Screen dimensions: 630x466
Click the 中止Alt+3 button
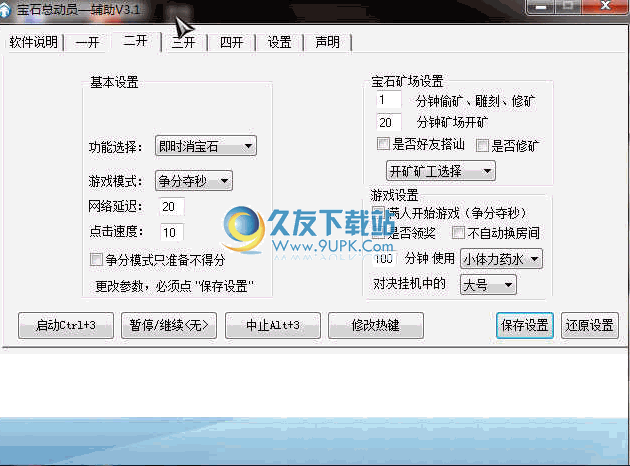tap(273, 325)
